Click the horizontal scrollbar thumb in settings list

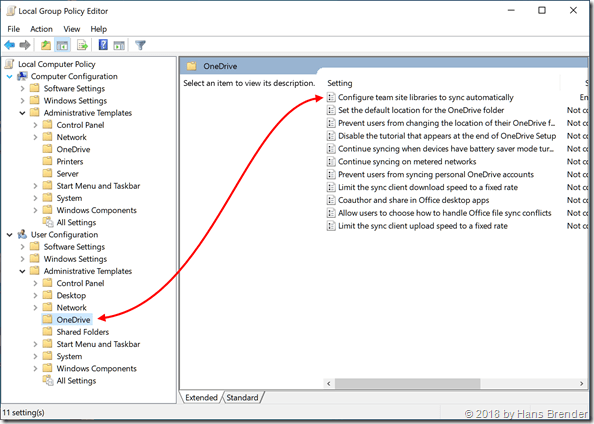407,383
